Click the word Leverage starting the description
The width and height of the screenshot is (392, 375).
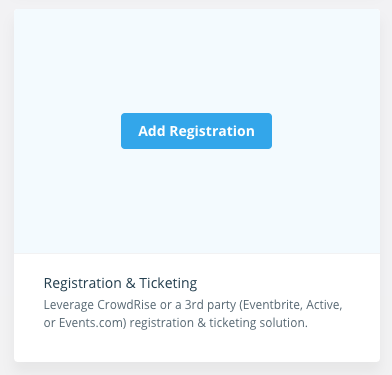click(x=69, y=305)
